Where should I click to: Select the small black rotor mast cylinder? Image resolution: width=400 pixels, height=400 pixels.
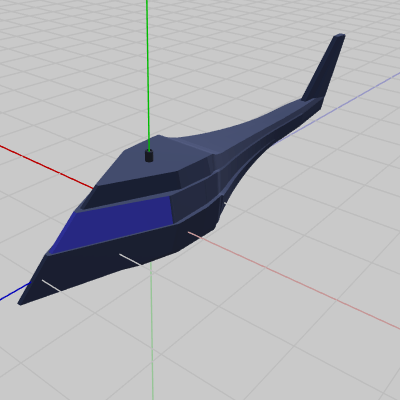pyautogui.click(x=149, y=156)
